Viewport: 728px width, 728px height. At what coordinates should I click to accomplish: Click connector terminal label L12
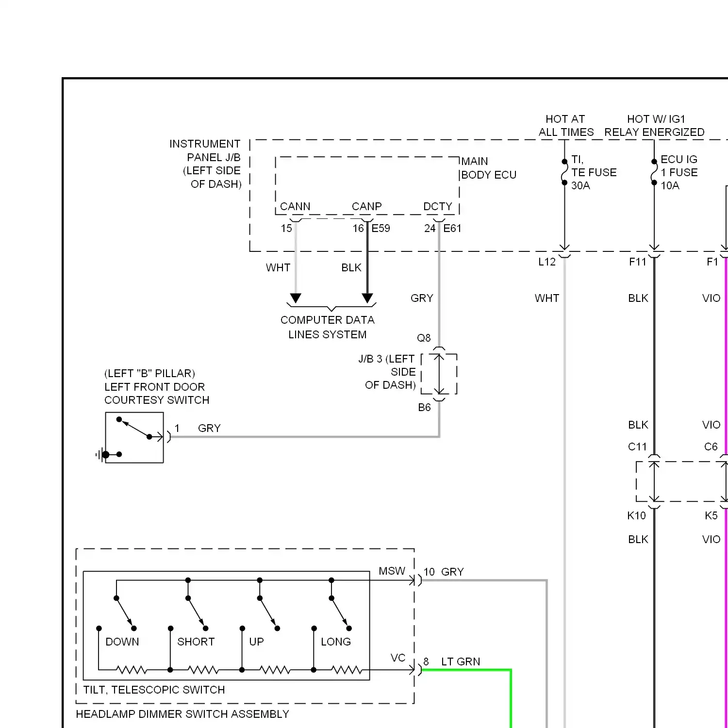point(547,262)
